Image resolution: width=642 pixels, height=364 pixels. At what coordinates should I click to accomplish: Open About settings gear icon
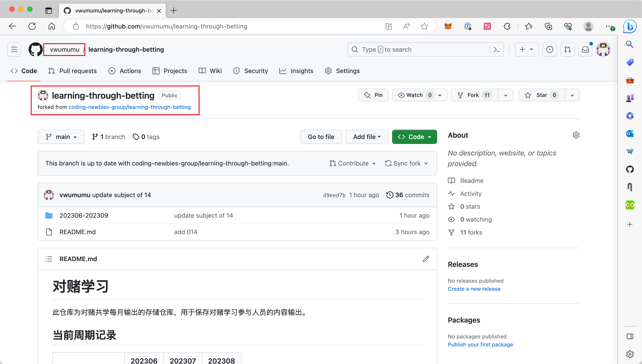[x=576, y=135]
